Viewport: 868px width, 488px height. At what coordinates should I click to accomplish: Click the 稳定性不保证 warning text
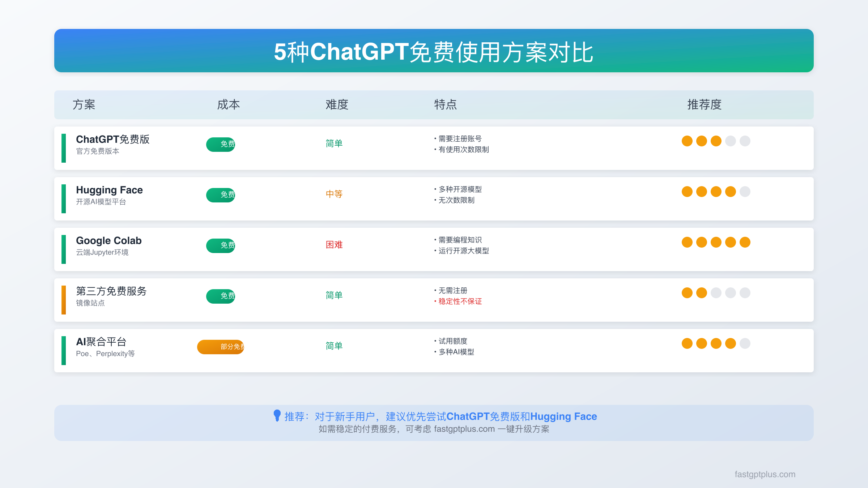460,301
